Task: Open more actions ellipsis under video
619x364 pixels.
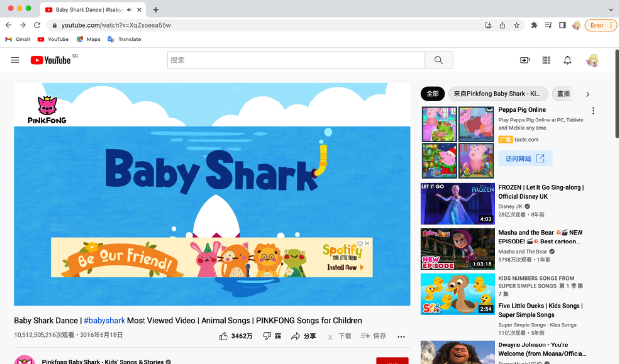Action: [401, 336]
